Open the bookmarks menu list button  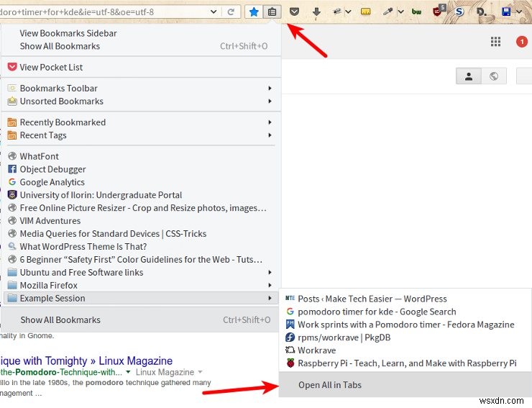272,12
